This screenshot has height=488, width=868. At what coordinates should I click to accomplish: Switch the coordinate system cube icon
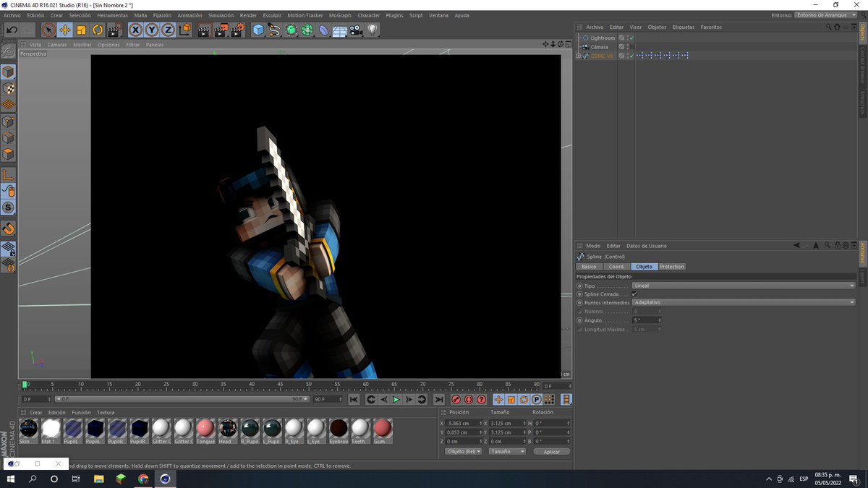pyautogui.click(x=184, y=30)
